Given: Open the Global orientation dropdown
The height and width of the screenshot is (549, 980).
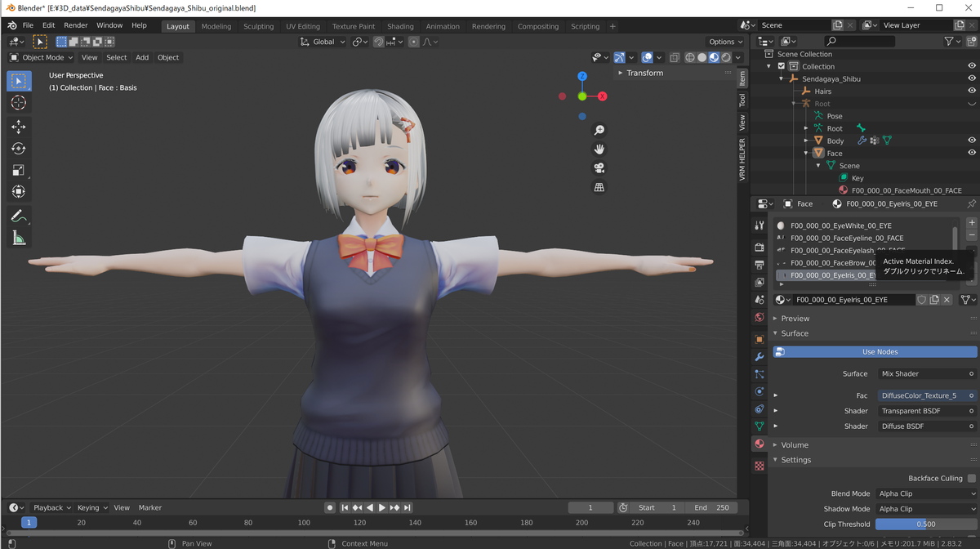Looking at the screenshot, I should (x=324, y=42).
